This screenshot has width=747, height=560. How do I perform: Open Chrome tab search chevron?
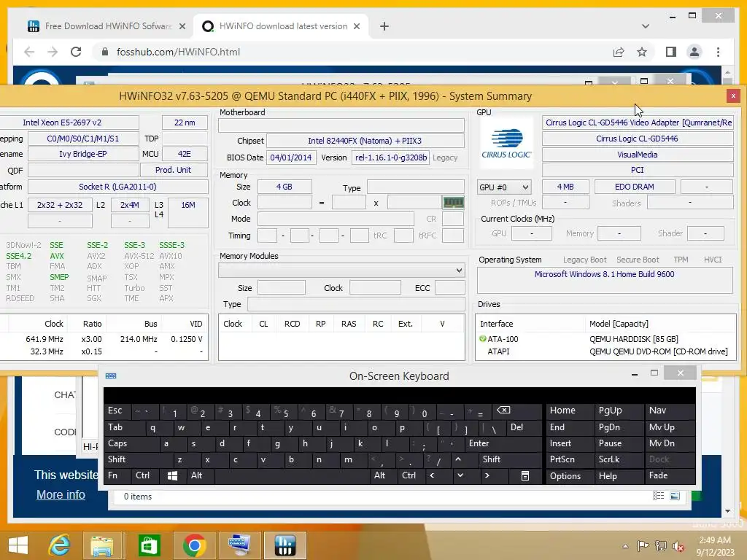coord(646,26)
